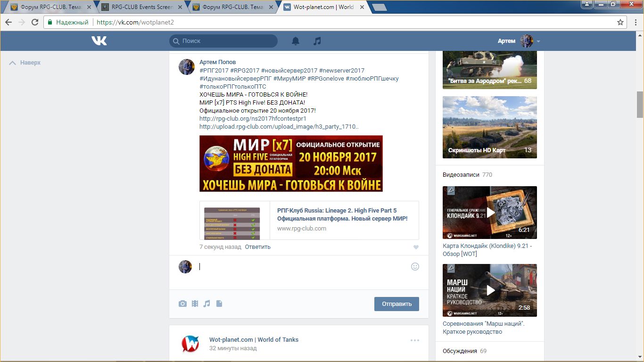Open Артем Попов's profile name link
Screen dimensions: 644x362
217,62
